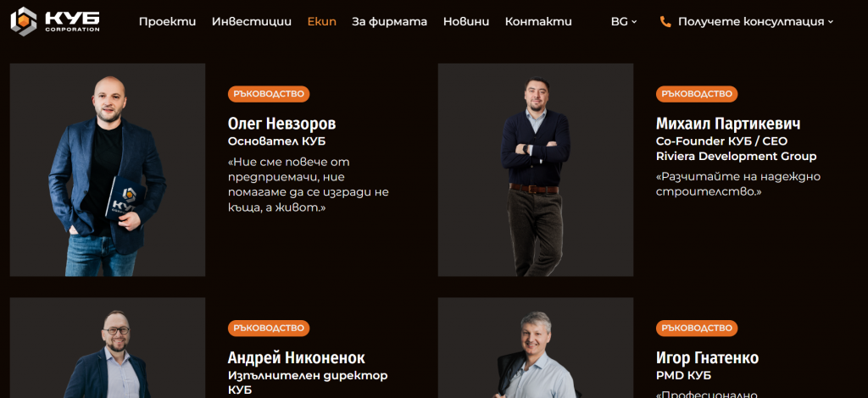Viewport: 868px width, 398px height.
Task: Open За фирмата page
Action: coord(389,22)
